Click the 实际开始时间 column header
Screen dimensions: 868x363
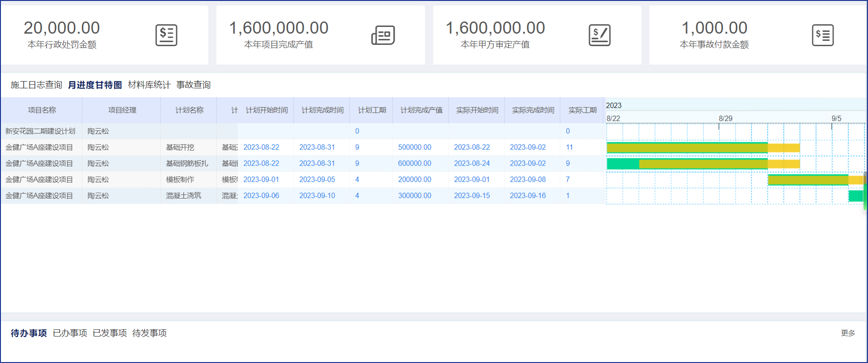click(x=477, y=110)
